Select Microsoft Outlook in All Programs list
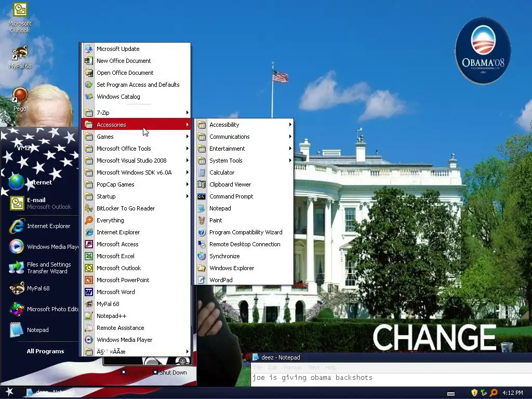Viewport: 532px width, 399px height. (136, 268)
